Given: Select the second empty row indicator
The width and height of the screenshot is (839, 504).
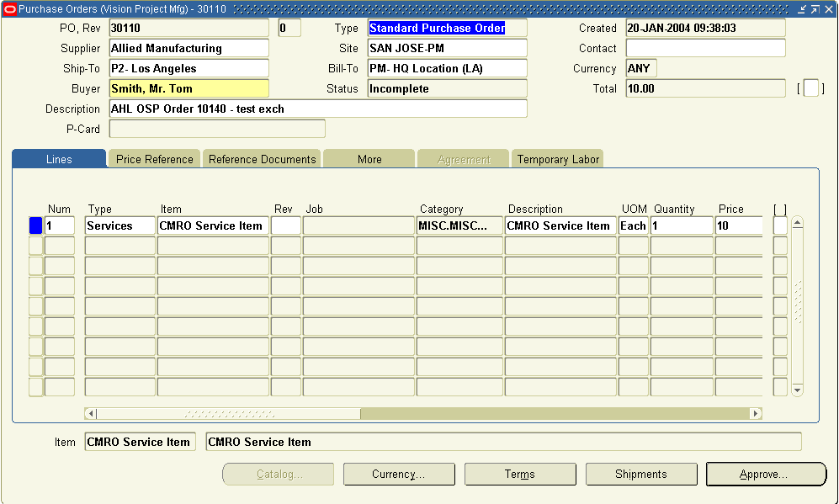Looking at the screenshot, I should coord(35,266).
